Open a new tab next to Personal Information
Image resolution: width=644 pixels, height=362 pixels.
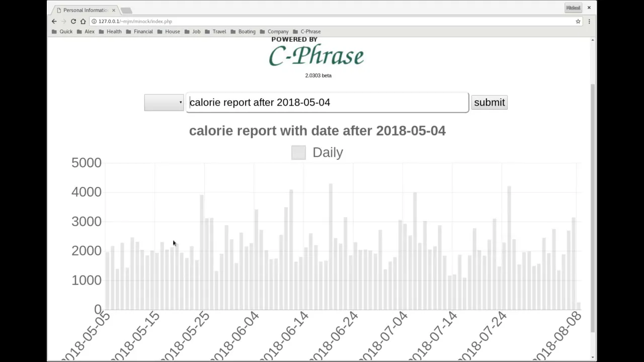click(x=126, y=11)
